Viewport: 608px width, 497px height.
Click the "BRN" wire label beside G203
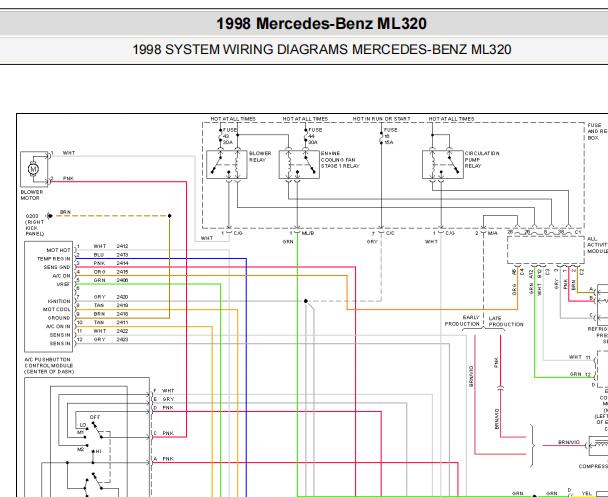65,212
